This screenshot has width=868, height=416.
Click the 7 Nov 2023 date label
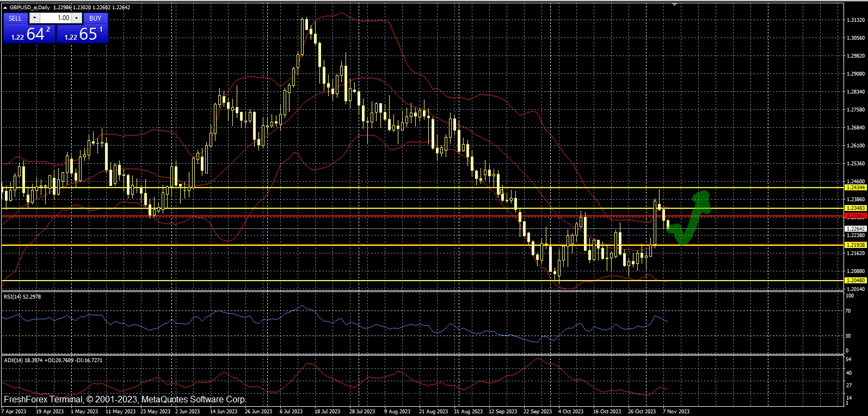tap(675, 412)
